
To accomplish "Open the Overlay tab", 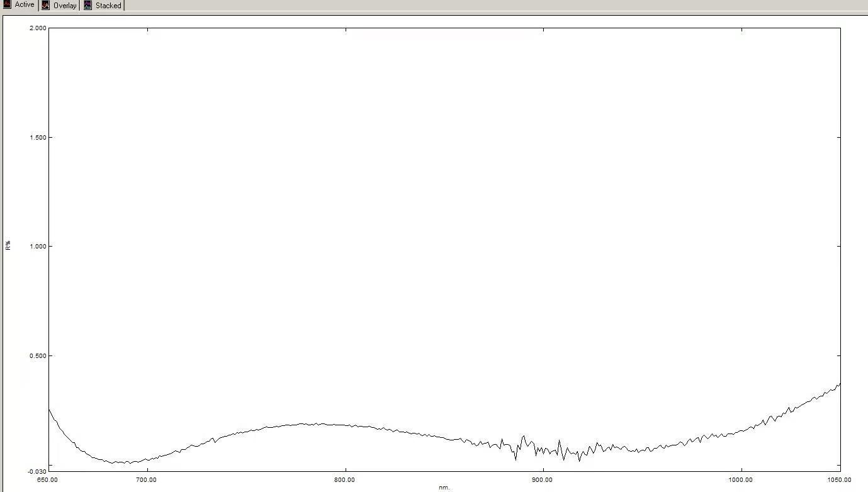I will pos(64,6).
